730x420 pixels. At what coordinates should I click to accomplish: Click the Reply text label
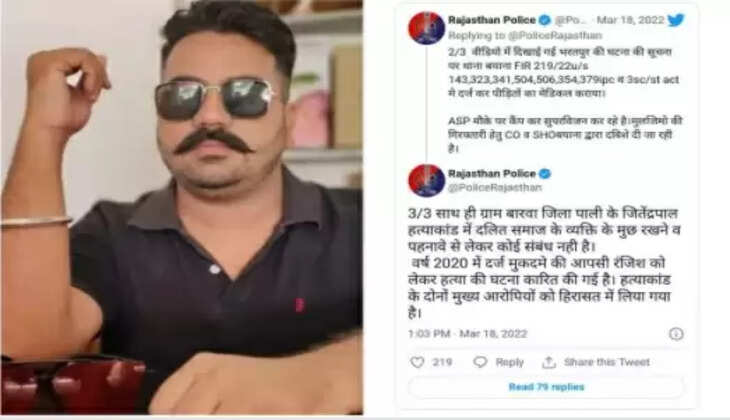pyautogui.click(x=509, y=362)
